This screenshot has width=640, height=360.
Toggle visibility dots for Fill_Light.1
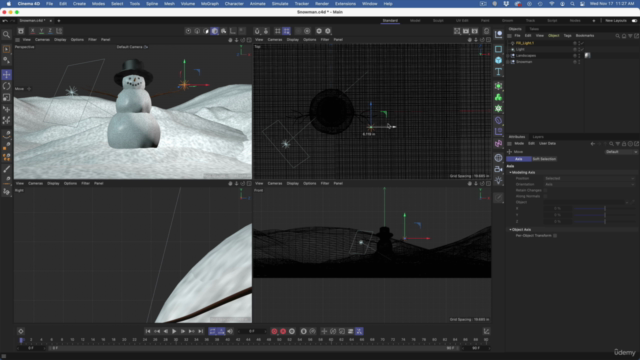(x=579, y=43)
